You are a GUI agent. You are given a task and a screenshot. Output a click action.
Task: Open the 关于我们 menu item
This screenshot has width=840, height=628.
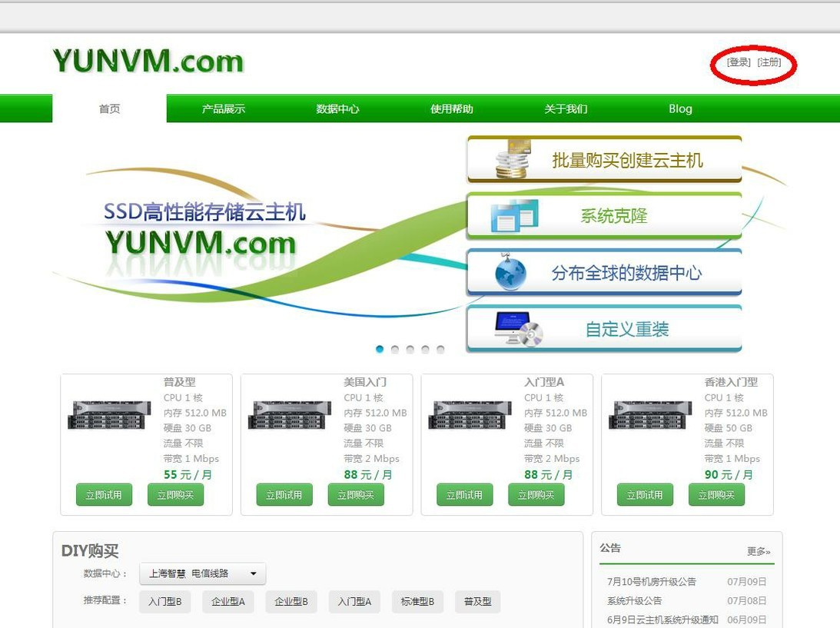point(566,109)
